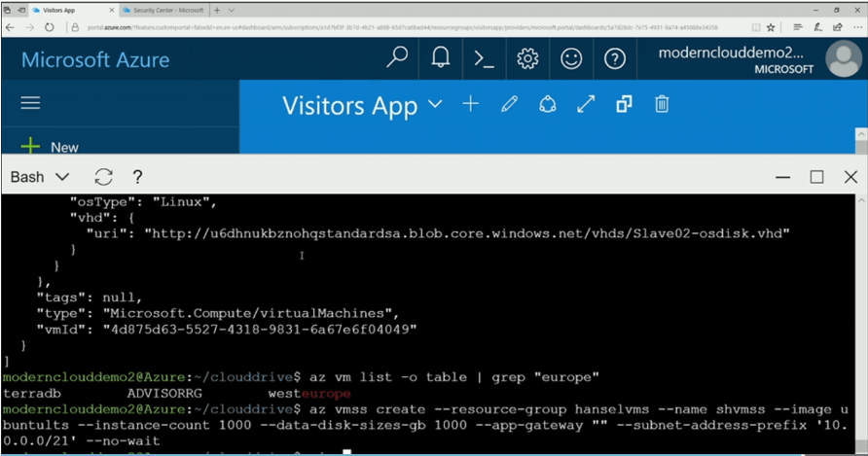Viewport: 868px width, 456px height.
Task: Click the feedback smiley icon
Action: point(571,58)
